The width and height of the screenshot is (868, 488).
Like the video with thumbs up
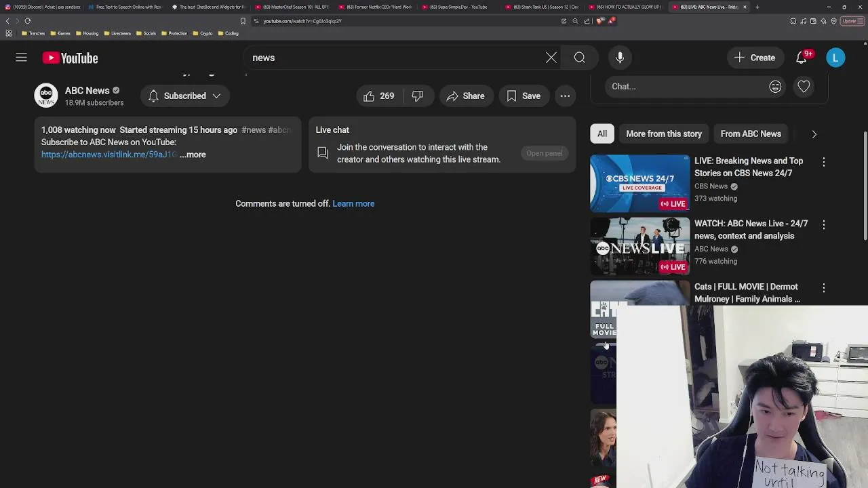pyautogui.click(x=379, y=96)
